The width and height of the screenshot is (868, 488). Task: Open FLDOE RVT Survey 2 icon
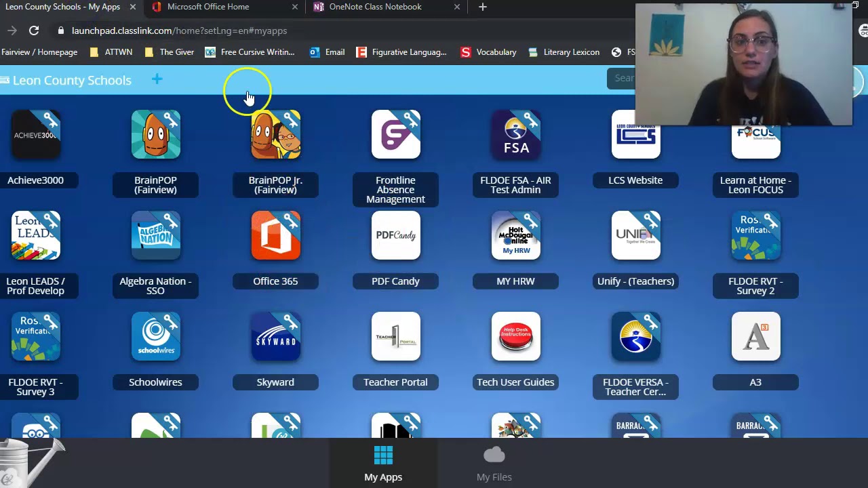point(755,235)
